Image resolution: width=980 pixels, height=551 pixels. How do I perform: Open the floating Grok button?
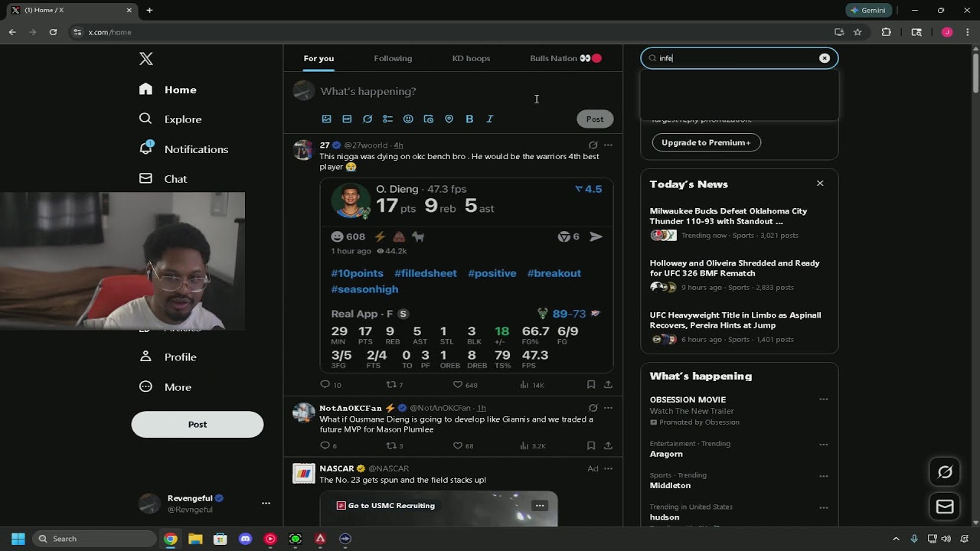(x=945, y=472)
